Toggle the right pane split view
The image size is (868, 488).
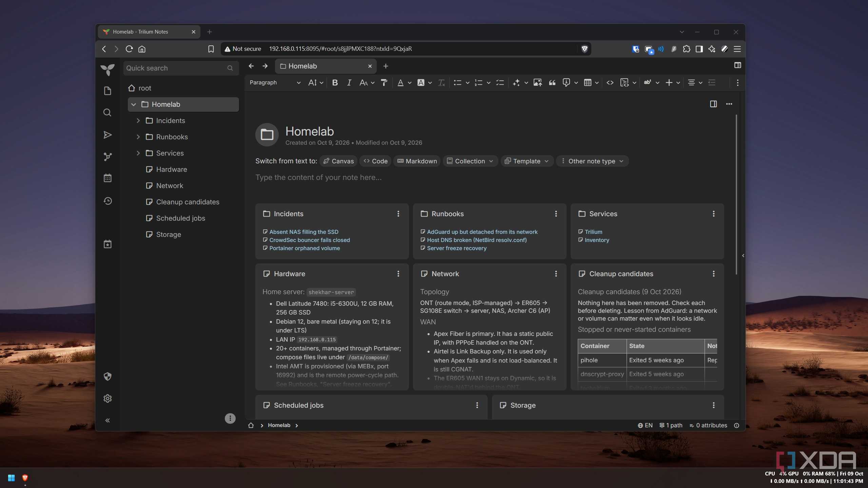point(713,104)
